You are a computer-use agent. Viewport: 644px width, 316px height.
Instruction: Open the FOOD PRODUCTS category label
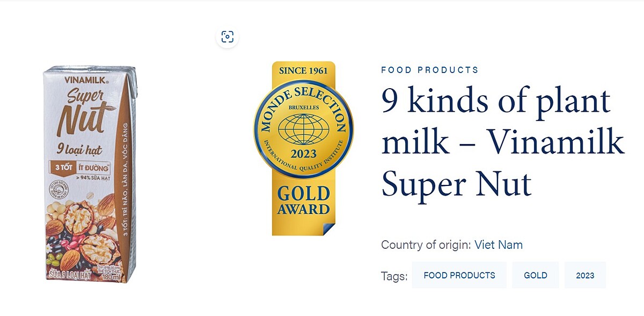pyautogui.click(x=429, y=70)
